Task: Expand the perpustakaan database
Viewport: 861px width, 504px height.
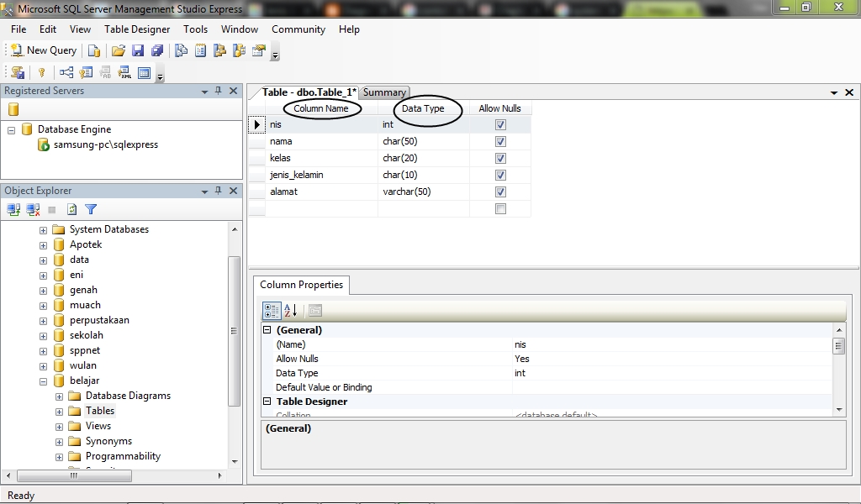Action: [44, 321]
